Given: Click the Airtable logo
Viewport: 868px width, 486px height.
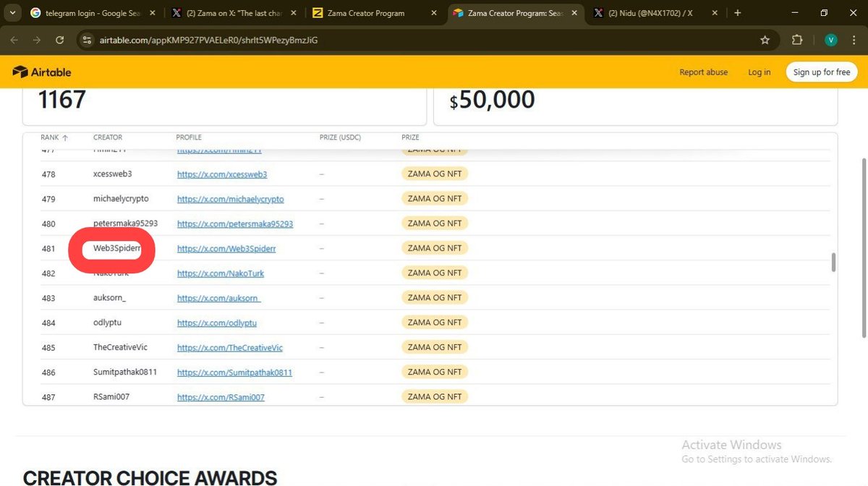Looking at the screenshot, I should click(x=42, y=72).
